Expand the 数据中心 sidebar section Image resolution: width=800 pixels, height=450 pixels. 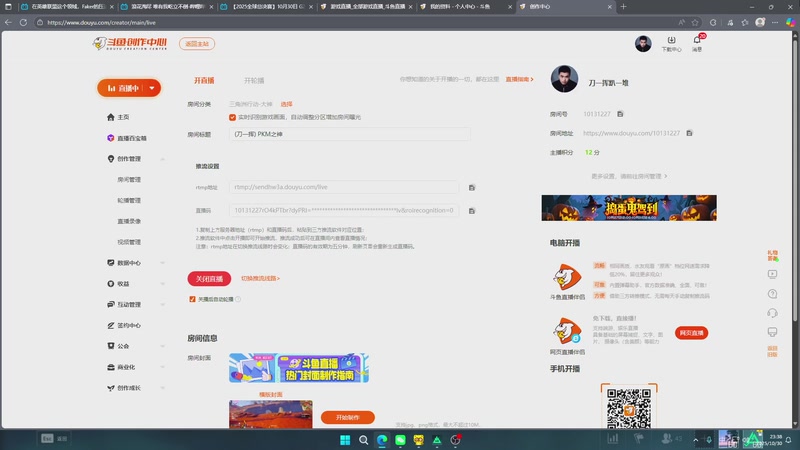[163, 263]
